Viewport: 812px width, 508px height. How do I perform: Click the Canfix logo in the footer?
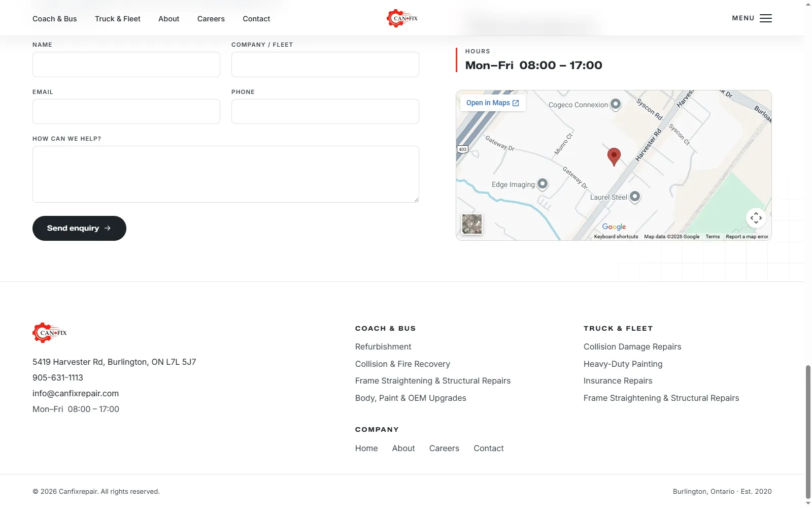pos(50,333)
